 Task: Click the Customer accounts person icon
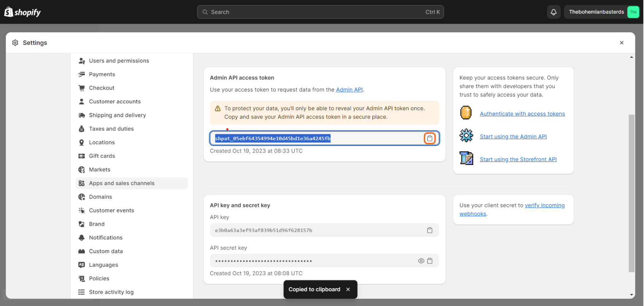(81, 101)
